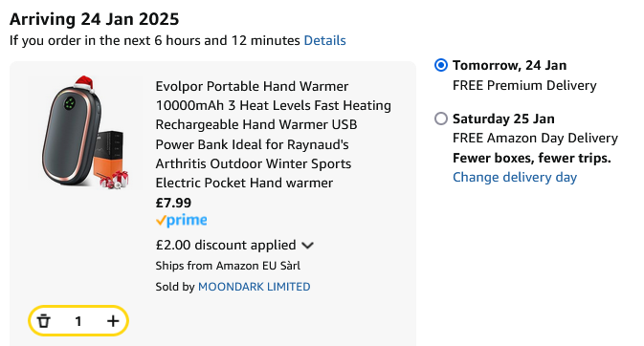Increase quantity with the plus icon

coord(113,321)
